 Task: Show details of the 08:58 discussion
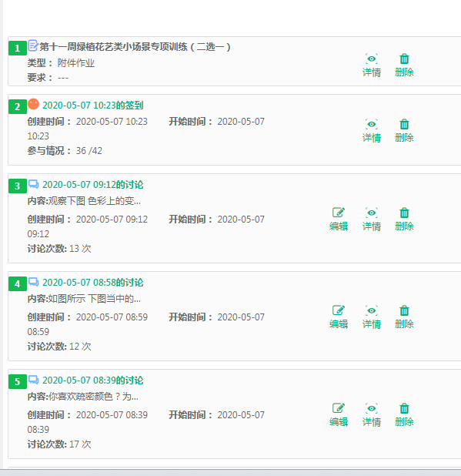pos(372,317)
